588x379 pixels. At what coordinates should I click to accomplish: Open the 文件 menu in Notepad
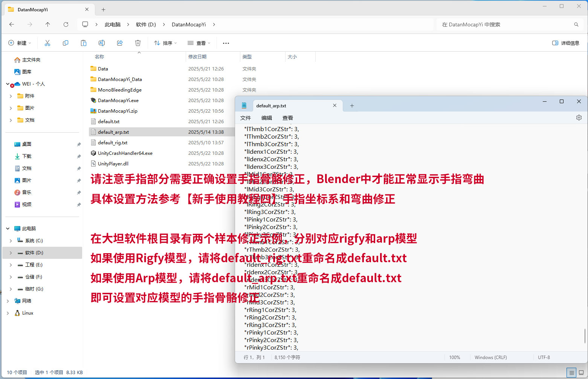[246, 118]
